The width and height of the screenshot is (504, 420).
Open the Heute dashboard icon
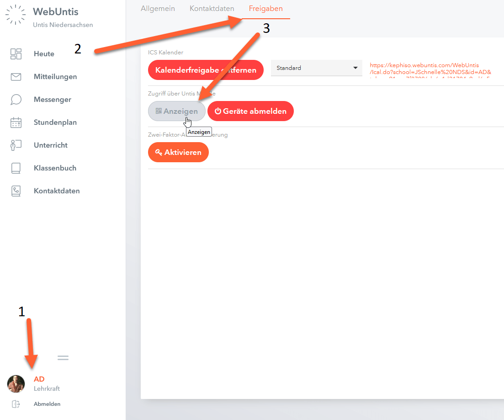pyautogui.click(x=16, y=54)
